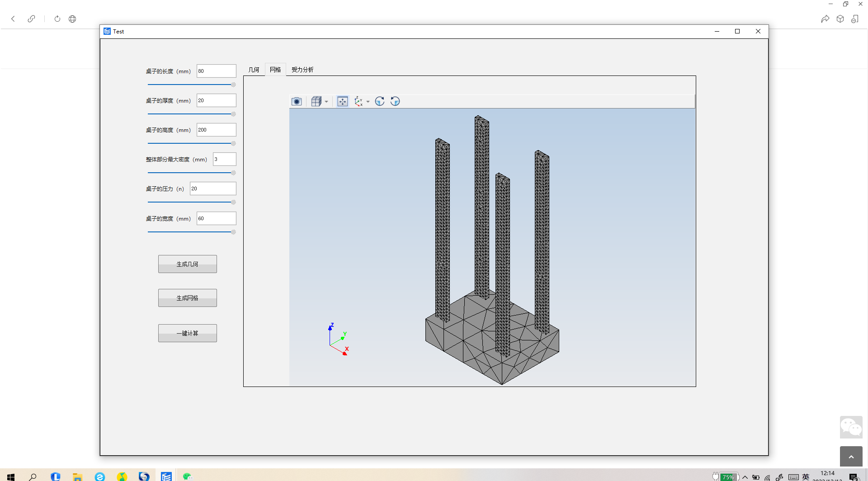Click the slider handle under 桌子的压力
The width and height of the screenshot is (868, 481).
[233, 202]
